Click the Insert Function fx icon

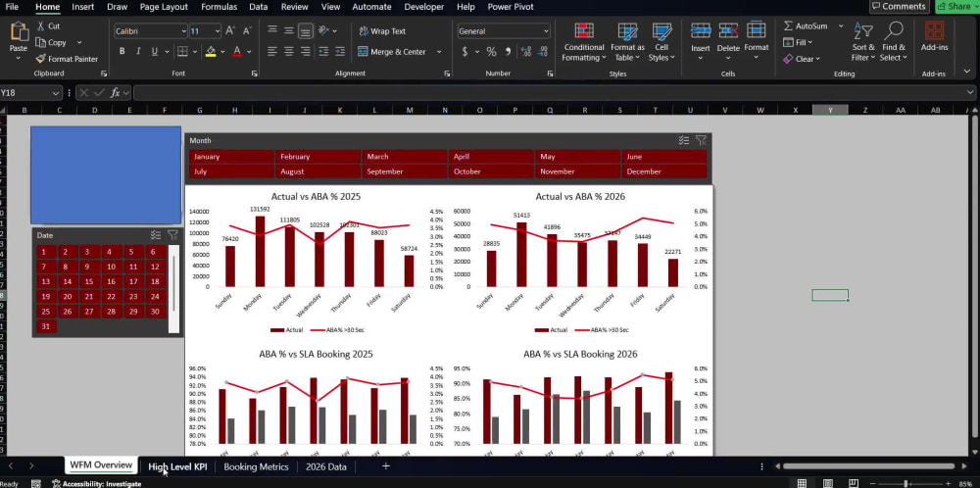tap(115, 92)
